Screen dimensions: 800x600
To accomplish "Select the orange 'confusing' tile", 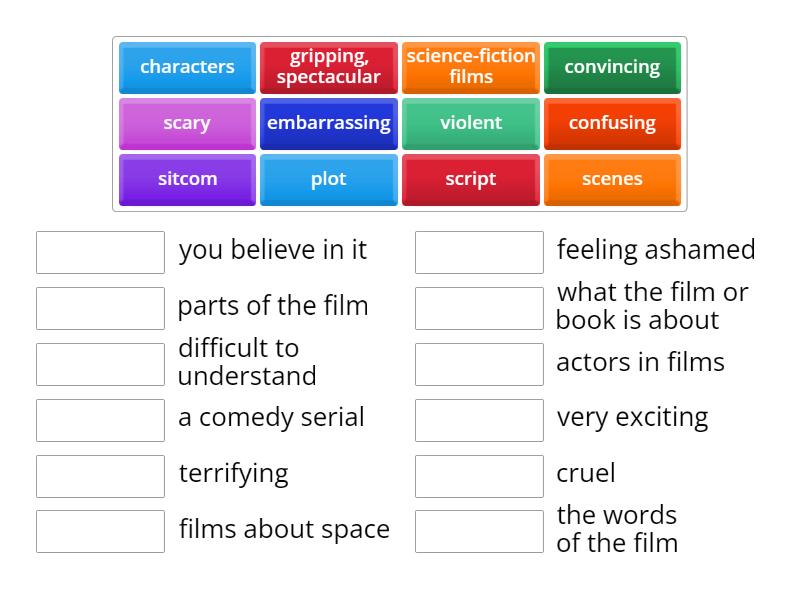I will coord(612,123).
